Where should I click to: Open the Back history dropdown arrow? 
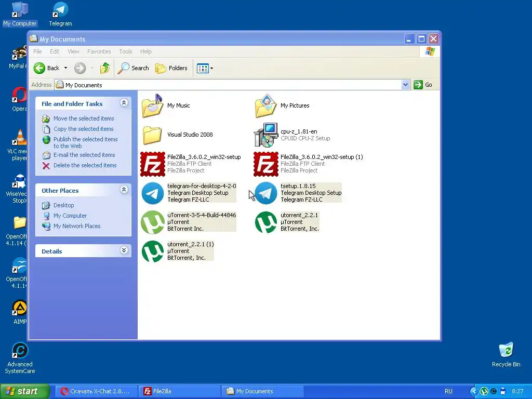66,68
